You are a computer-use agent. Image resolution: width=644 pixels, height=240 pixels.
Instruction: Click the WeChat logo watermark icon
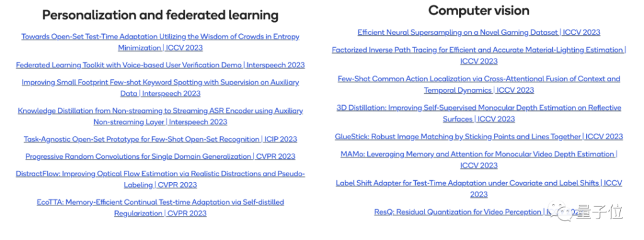[x=560, y=211]
